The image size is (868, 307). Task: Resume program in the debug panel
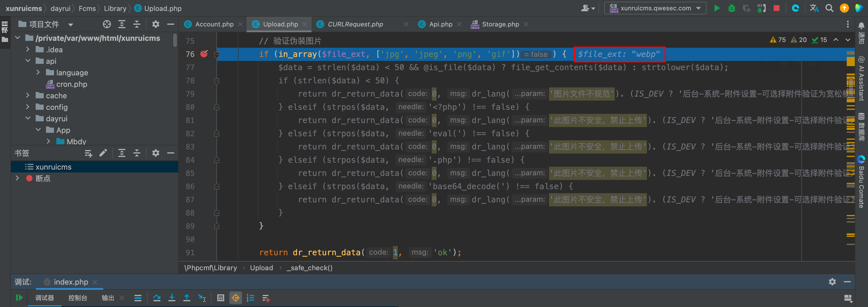pyautogui.click(x=19, y=298)
